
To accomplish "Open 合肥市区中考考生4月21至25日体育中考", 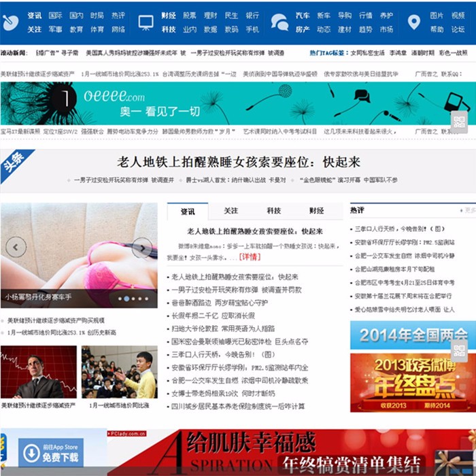I will pyautogui.click(x=405, y=283).
